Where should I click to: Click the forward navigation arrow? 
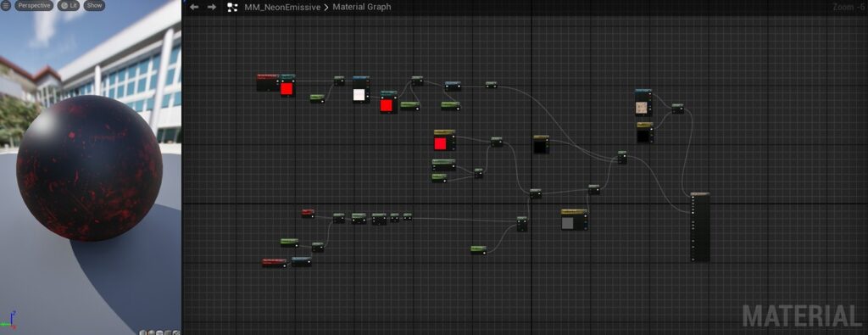pyautogui.click(x=211, y=7)
